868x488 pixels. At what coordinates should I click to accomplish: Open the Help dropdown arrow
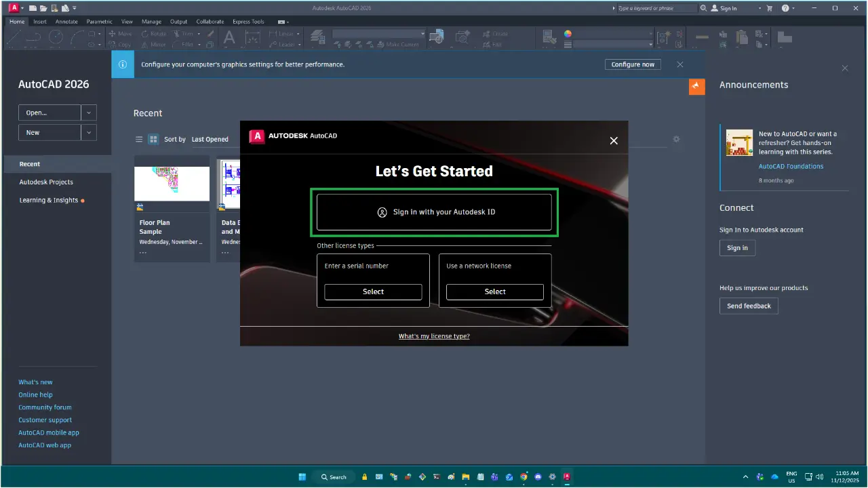[x=793, y=8]
